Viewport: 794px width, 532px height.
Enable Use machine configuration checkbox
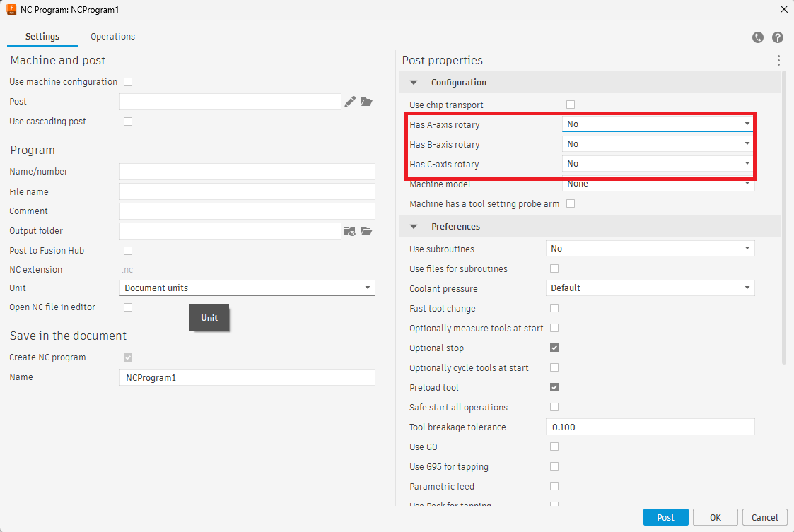[128, 82]
